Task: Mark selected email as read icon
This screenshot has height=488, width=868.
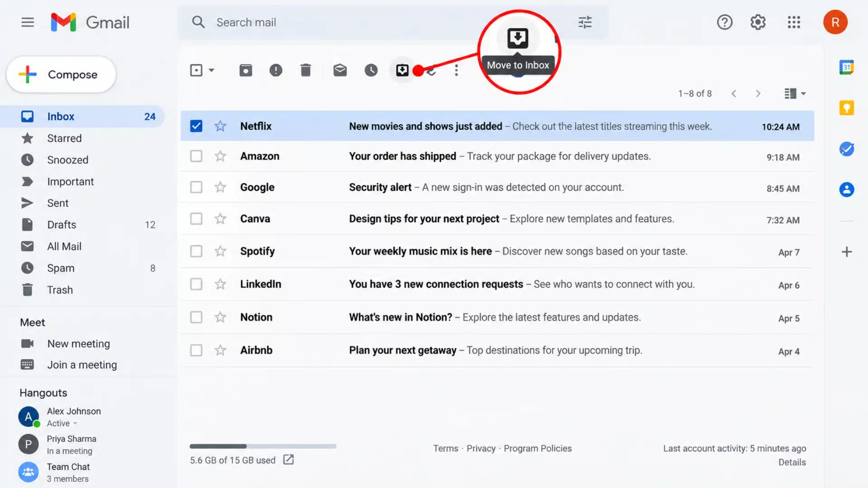Action: tap(340, 70)
